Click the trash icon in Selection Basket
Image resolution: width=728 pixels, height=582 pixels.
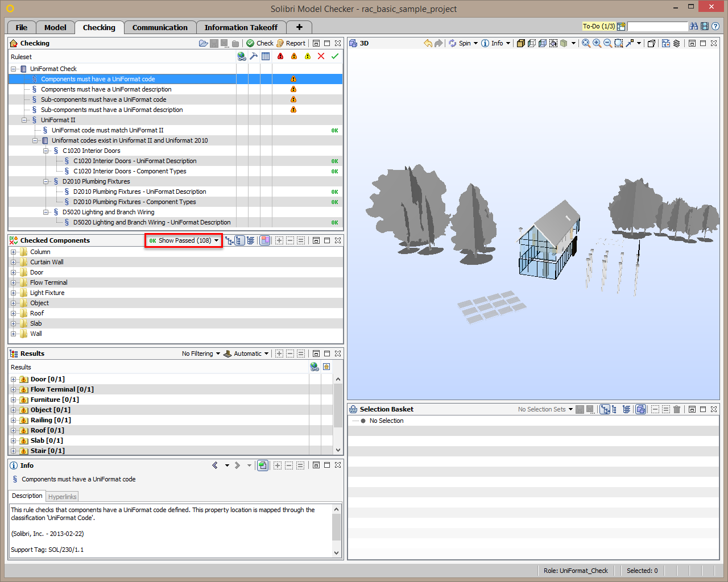[677, 409]
